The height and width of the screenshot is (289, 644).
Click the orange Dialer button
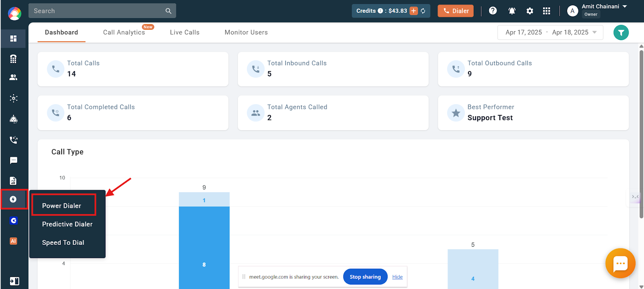click(x=456, y=11)
